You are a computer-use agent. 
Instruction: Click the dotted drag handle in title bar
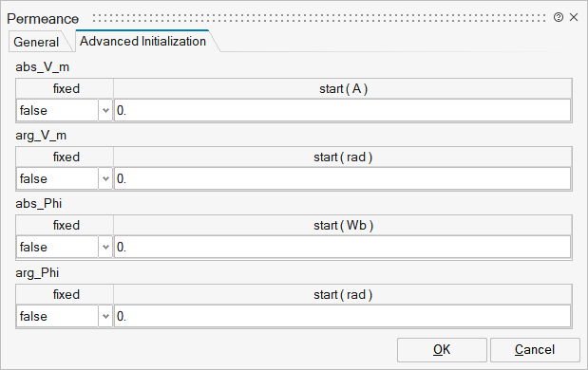pos(319,18)
